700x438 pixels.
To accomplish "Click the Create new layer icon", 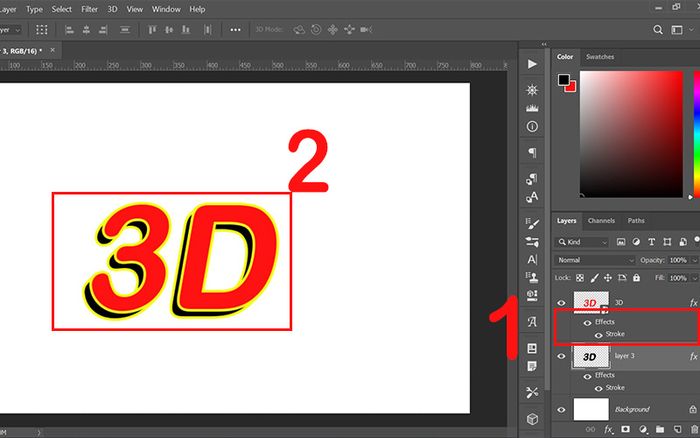I will coord(677,429).
